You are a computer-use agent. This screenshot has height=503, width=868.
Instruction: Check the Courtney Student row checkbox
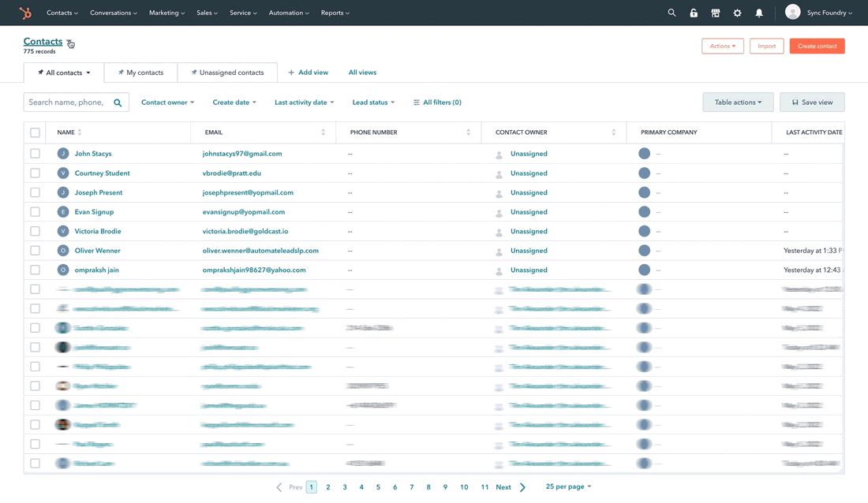point(35,173)
